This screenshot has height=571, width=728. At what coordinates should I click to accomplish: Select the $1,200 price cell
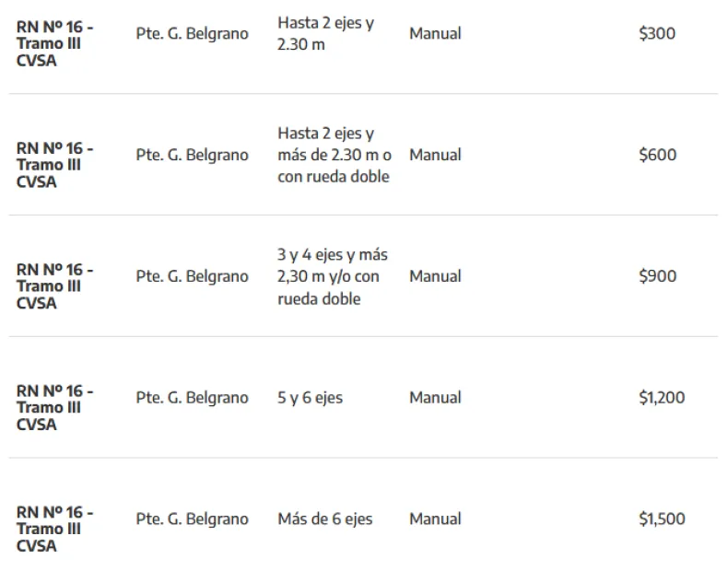(x=662, y=398)
